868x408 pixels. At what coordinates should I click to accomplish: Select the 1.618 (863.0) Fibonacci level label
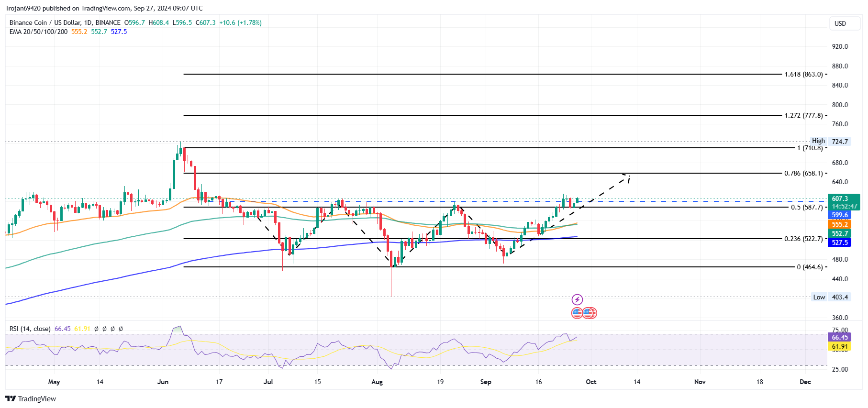pyautogui.click(x=803, y=74)
